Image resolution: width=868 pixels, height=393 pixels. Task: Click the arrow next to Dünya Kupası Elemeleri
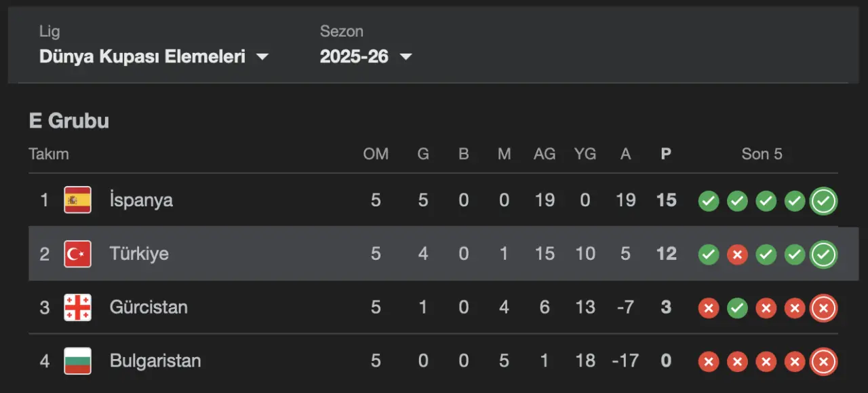pyautogui.click(x=262, y=57)
